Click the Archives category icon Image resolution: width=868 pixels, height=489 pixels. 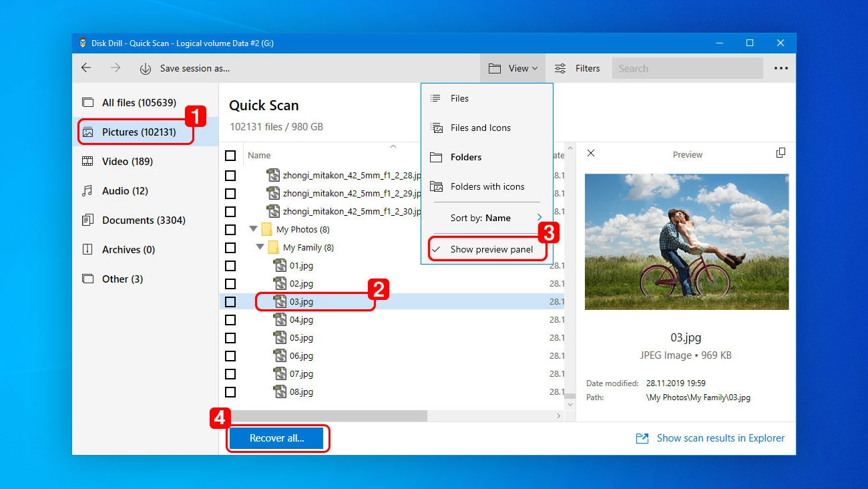point(87,250)
